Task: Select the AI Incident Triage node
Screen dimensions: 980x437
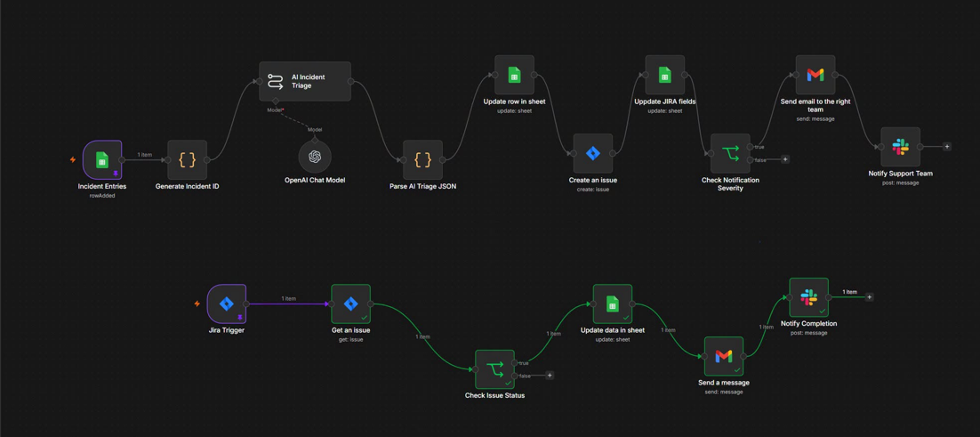Action: (305, 81)
